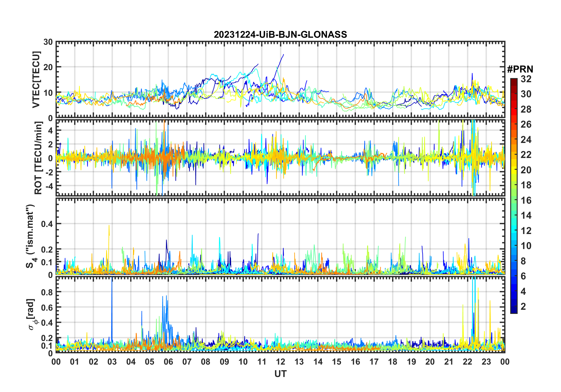Screen dimensions: 561x392
Task: Click the 20 label on the PRN colorbar
Action: 526,170
